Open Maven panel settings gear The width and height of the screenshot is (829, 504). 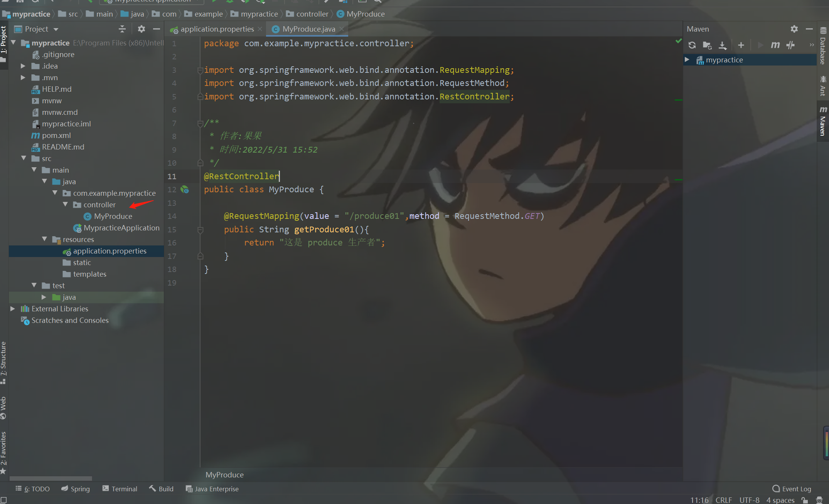pyautogui.click(x=794, y=29)
